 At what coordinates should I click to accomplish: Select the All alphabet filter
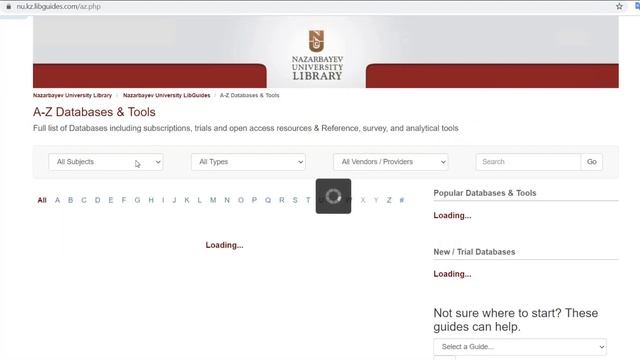pos(42,200)
